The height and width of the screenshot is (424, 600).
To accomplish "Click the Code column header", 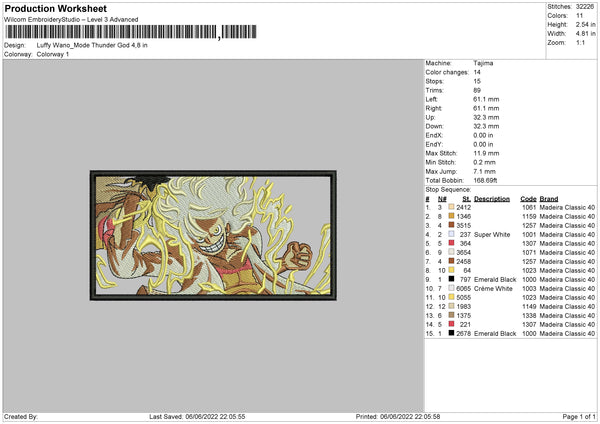I will click(528, 199).
